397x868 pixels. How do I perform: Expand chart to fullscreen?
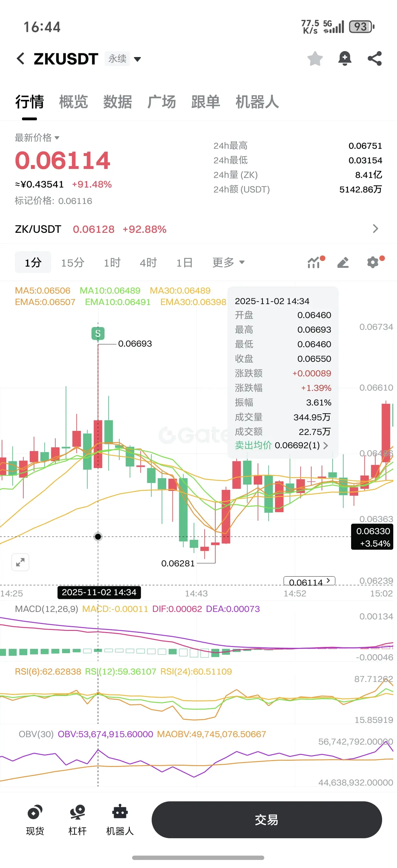[x=20, y=562]
